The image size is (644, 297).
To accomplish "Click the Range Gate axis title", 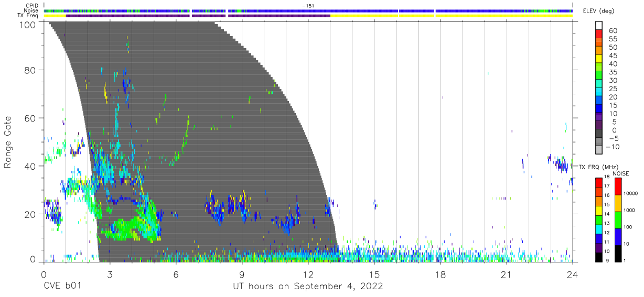I will [8, 142].
